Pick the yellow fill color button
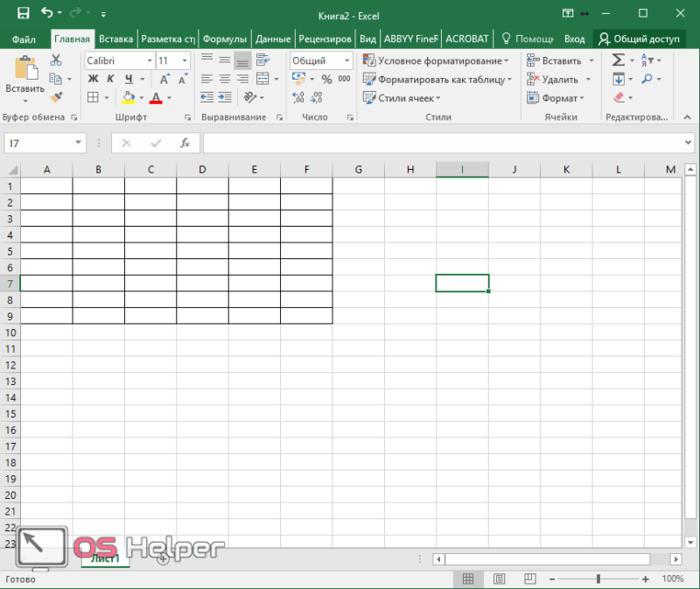Viewport: 700px width, 589px height. 128,97
